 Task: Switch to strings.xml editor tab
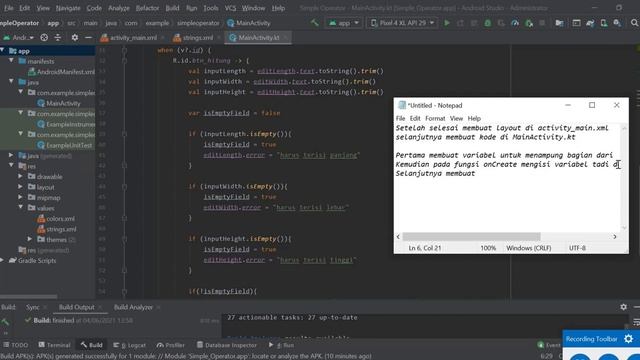click(198, 38)
